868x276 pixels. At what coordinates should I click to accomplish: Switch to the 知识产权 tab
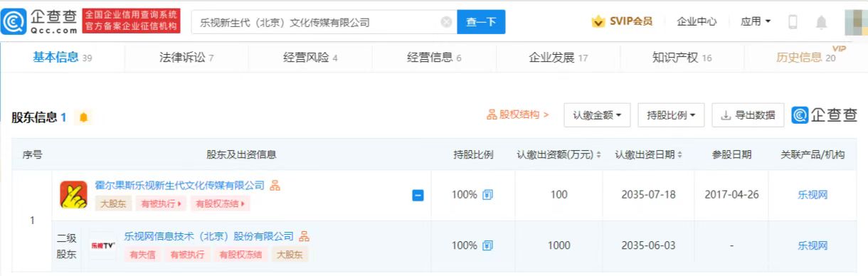coord(682,58)
